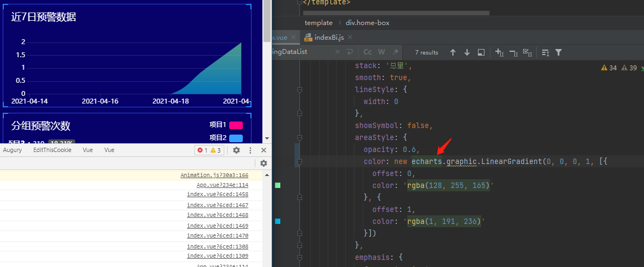This screenshot has height=267, width=644.
Task: Toggle 项目2 legend series visibility
Action: point(226,137)
